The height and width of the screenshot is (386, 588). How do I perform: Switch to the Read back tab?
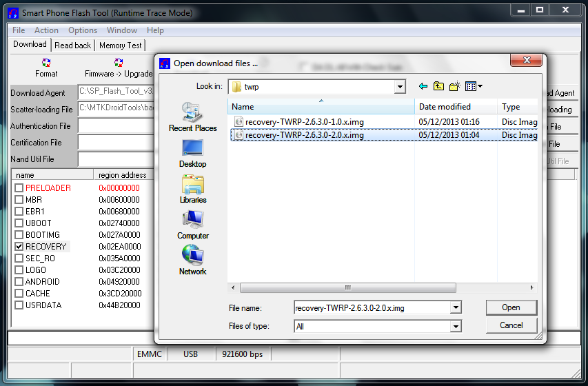(x=73, y=45)
